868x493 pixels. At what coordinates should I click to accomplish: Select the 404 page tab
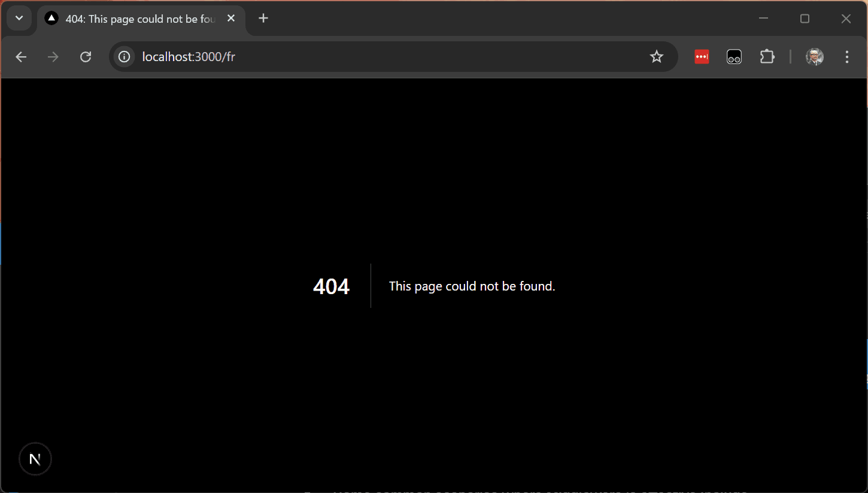138,19
